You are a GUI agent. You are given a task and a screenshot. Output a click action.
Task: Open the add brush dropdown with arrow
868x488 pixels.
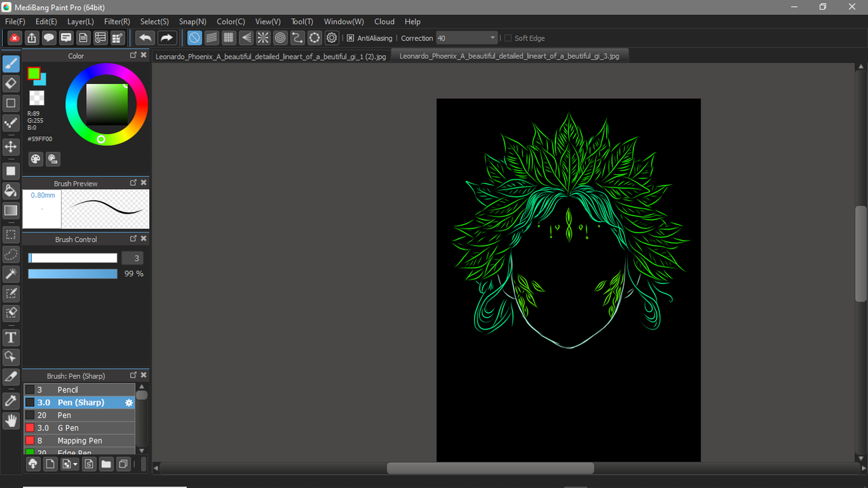tap(70, 464)
